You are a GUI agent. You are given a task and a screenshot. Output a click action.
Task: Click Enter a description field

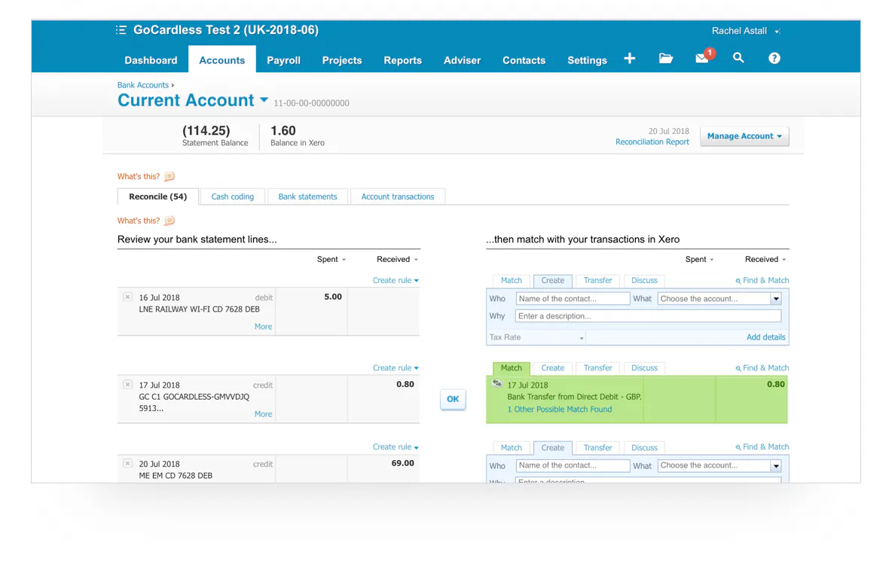click(648, 316)
